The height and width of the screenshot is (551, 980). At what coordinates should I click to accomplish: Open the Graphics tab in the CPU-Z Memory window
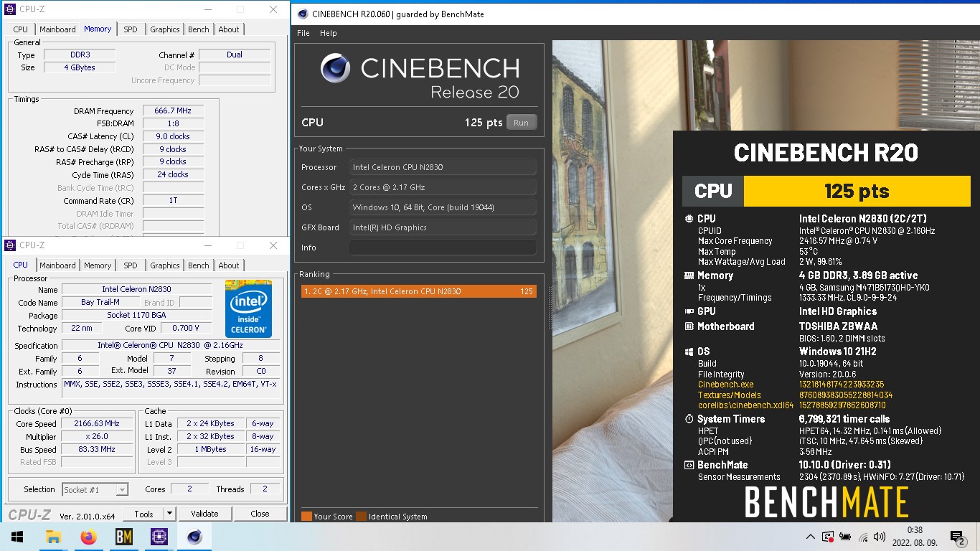(164, 29)
